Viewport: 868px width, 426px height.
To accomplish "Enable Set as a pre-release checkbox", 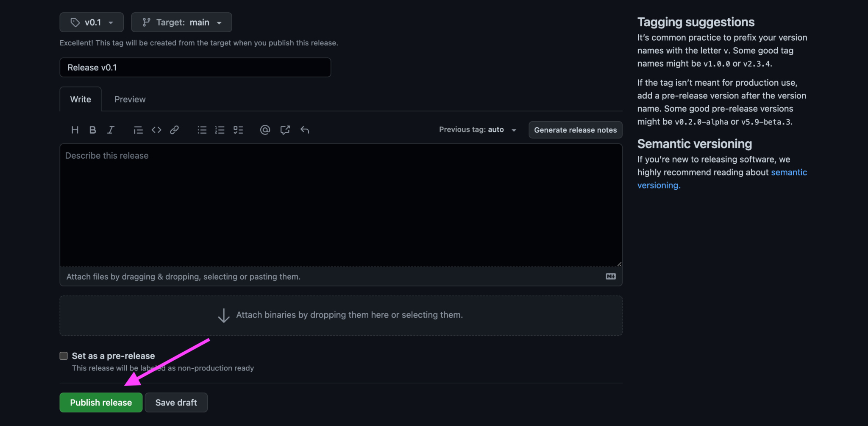I will point(64,356).
